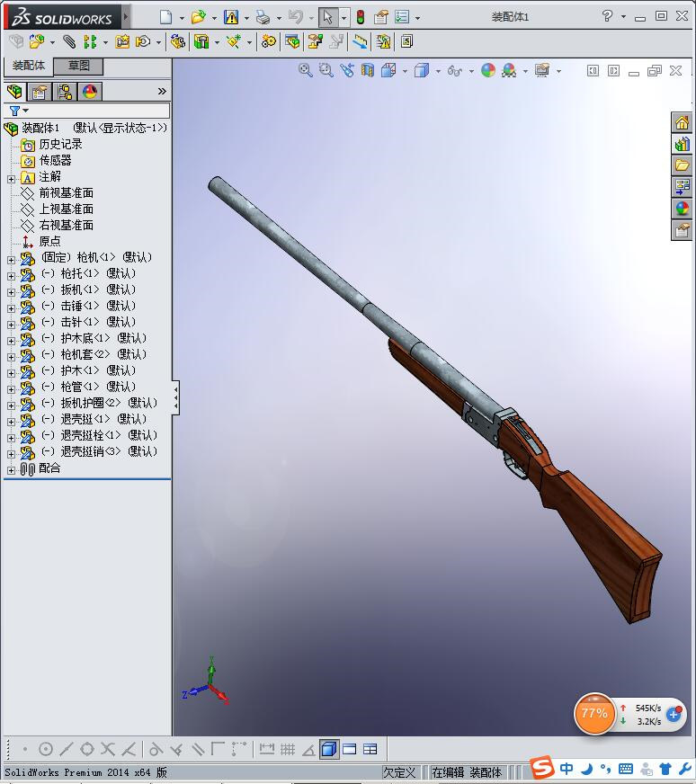Create a new document with New icon
This screenshot has height=784, width=696.
[x=165, y=17]
